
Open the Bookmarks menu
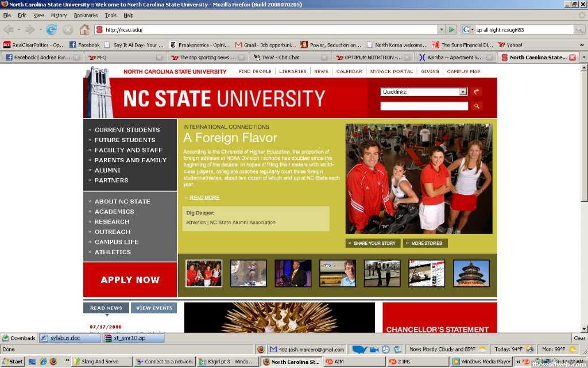coord(86,16)
